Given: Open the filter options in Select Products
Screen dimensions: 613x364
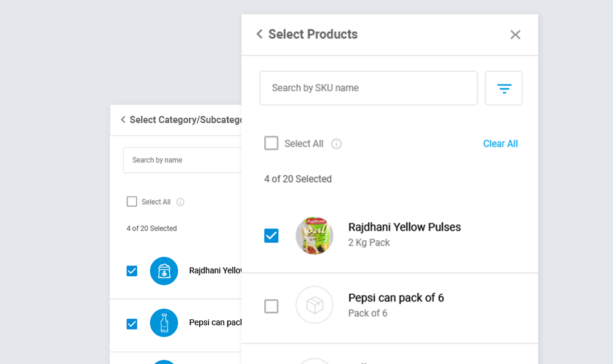Looking at the screenshot, I should click(504, 88).
